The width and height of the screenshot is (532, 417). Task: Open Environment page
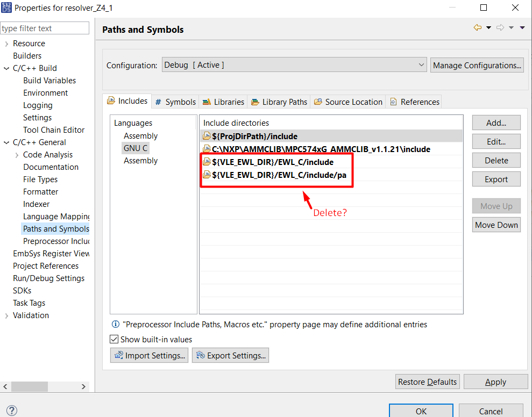click(46, 93)
